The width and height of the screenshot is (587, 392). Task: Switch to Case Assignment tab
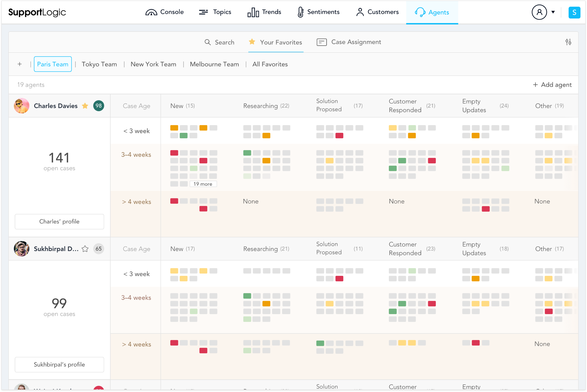[x=349, y=42]
